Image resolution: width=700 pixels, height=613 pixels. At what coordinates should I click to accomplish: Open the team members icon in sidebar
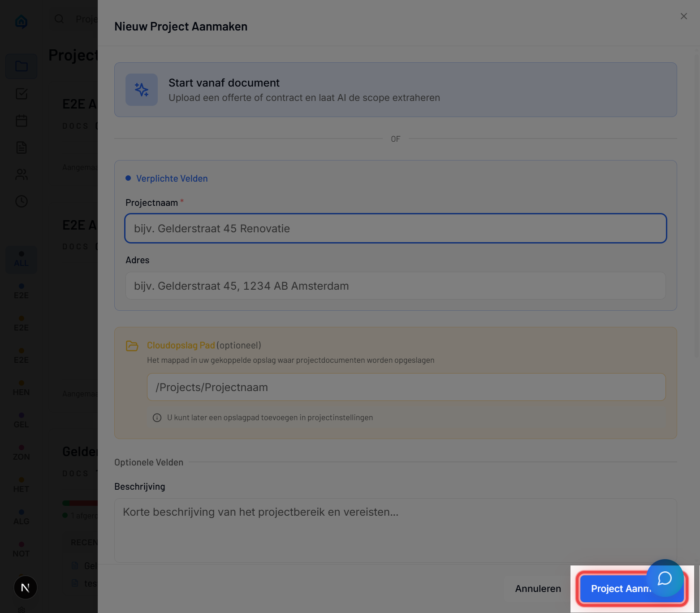click(x=21, y=174)
